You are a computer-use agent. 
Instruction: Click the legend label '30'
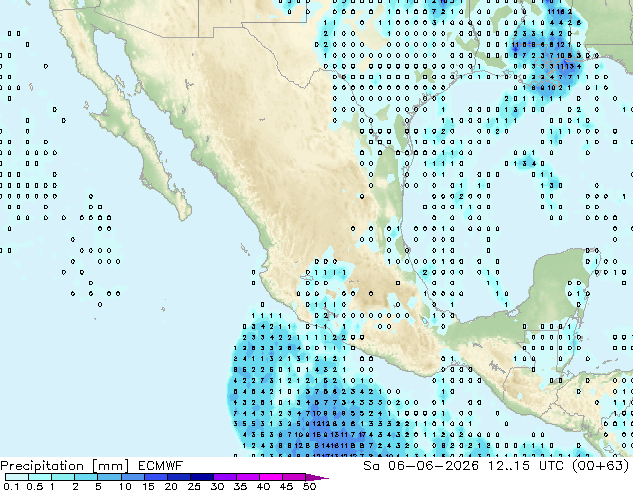click(x=217, y=486)
